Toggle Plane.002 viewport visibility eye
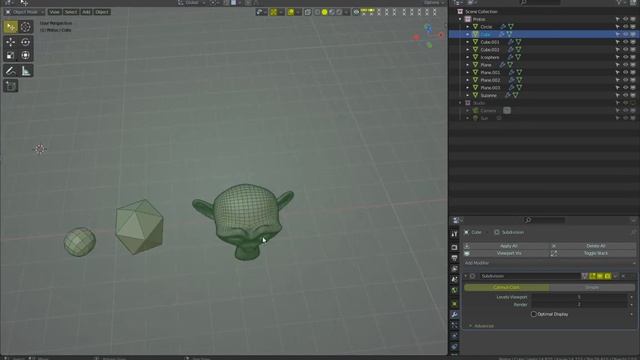640x360 pixels. pos(625,80)
